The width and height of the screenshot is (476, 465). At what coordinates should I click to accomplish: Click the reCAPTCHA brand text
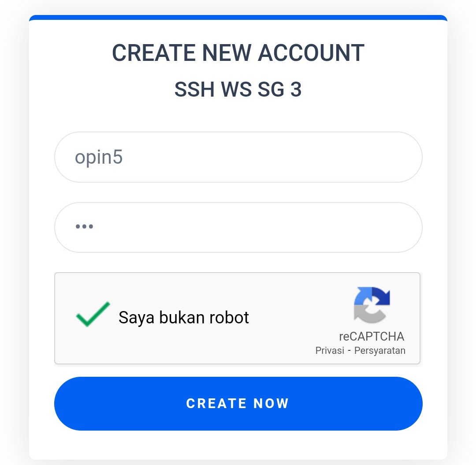click(x=372, y=336)
